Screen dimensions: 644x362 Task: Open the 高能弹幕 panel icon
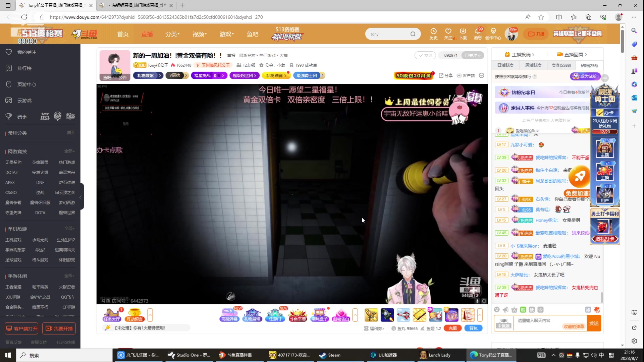(x=229, y=315)
